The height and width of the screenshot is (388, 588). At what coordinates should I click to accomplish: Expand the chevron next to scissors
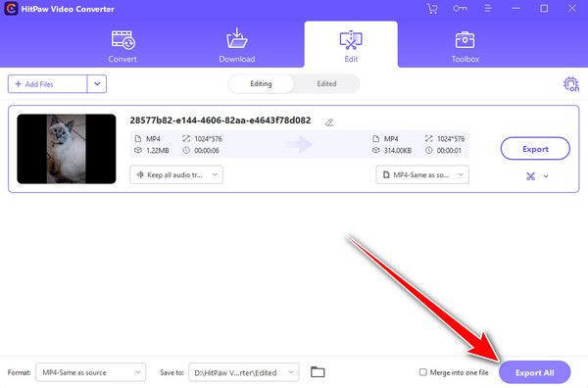[x=546, y=176]
